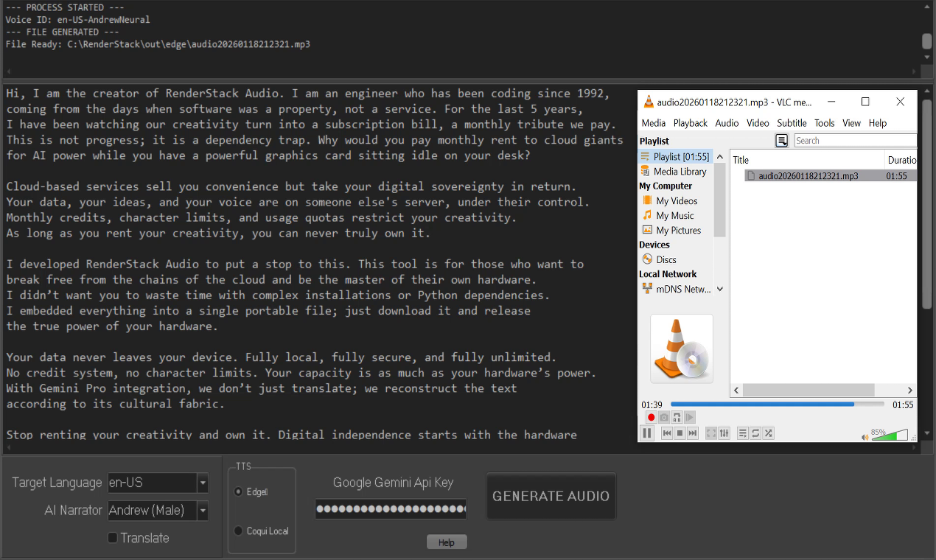Select the Edge TTS radio button
Image resolution: width=936 pixels, height=560 pixels.
click(x=238, y=491)
